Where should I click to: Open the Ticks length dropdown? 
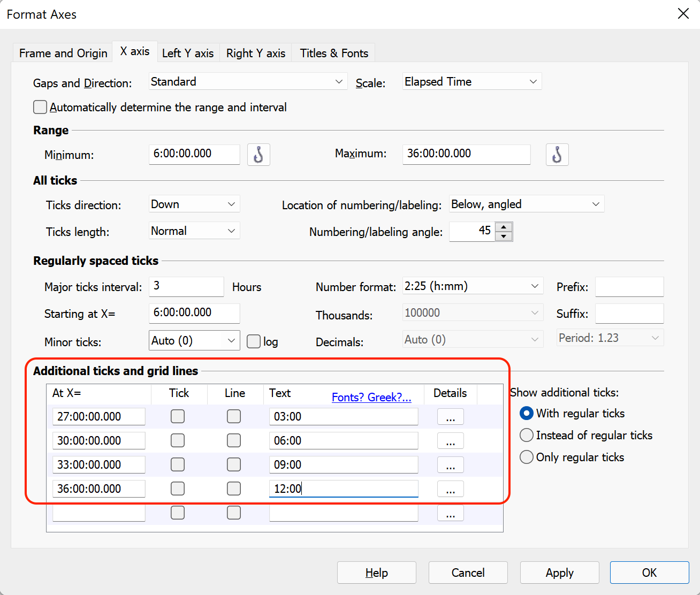pos(194,231)
